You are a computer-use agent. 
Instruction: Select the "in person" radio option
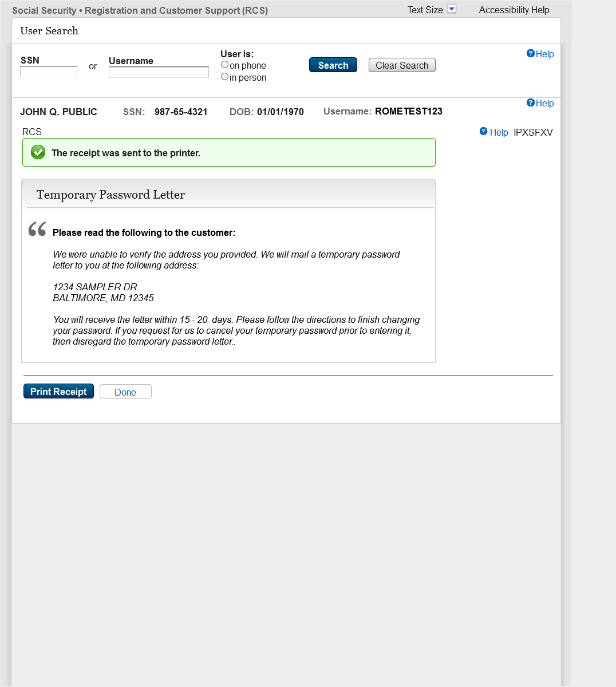pos(224,77)
